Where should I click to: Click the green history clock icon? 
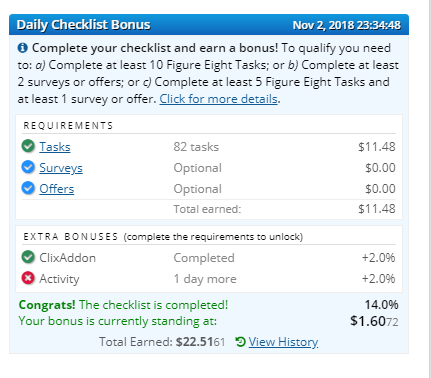240,342
